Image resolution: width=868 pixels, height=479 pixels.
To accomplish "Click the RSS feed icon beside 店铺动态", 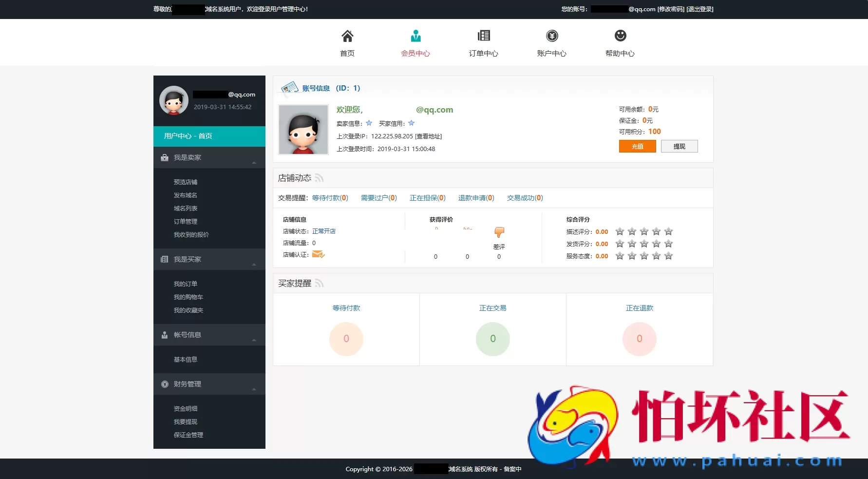I will (319, 178).
